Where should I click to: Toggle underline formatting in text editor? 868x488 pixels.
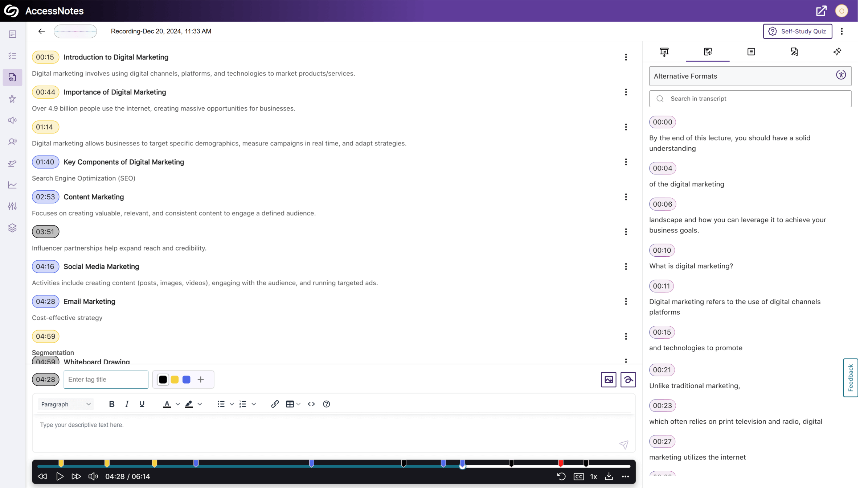point(141,404)
